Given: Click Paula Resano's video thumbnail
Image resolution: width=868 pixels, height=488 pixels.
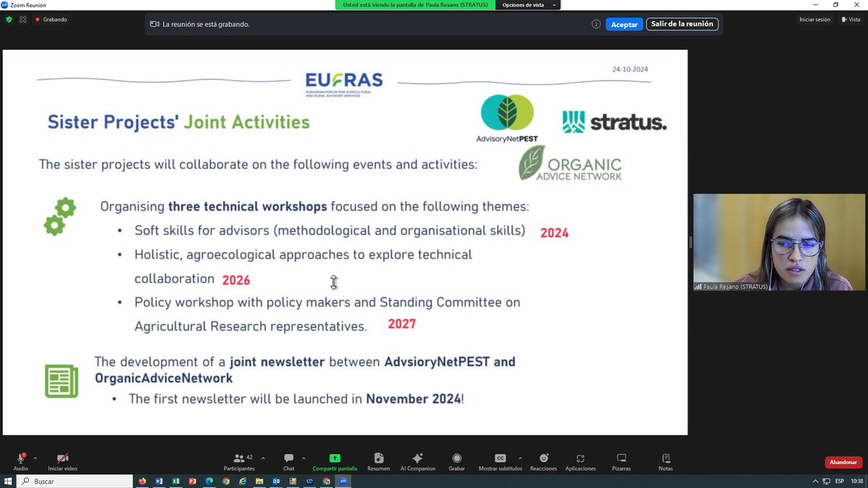Looking at the screenshot, I should tap(779, 242).
